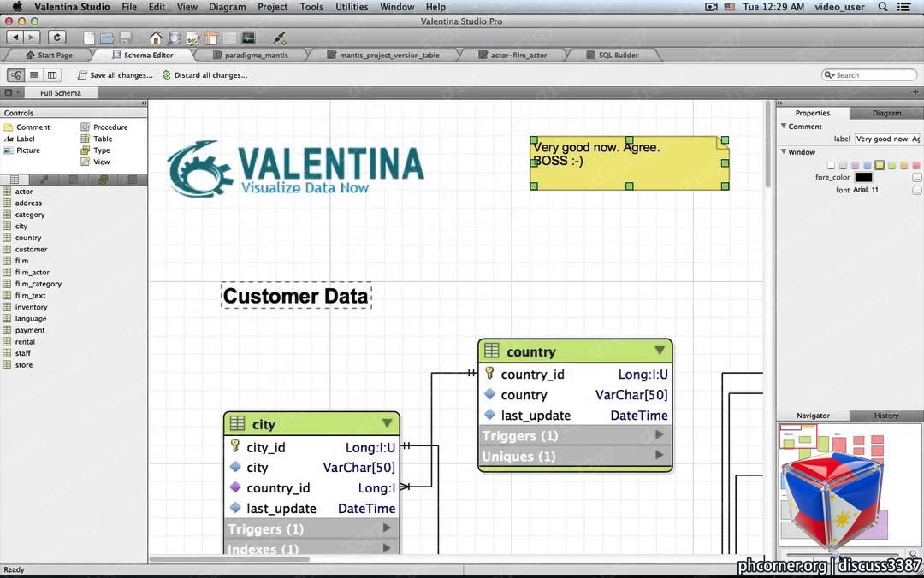Open the green waveform monitor icon
The height and width of the screenshot is (578, 924).
pos(248,38)
